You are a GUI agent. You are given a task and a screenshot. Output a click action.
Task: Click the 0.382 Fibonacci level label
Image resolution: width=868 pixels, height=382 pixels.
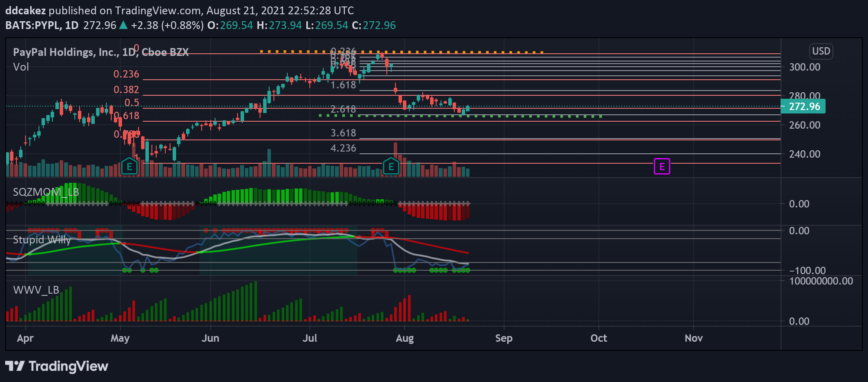[x=126, y=90]
